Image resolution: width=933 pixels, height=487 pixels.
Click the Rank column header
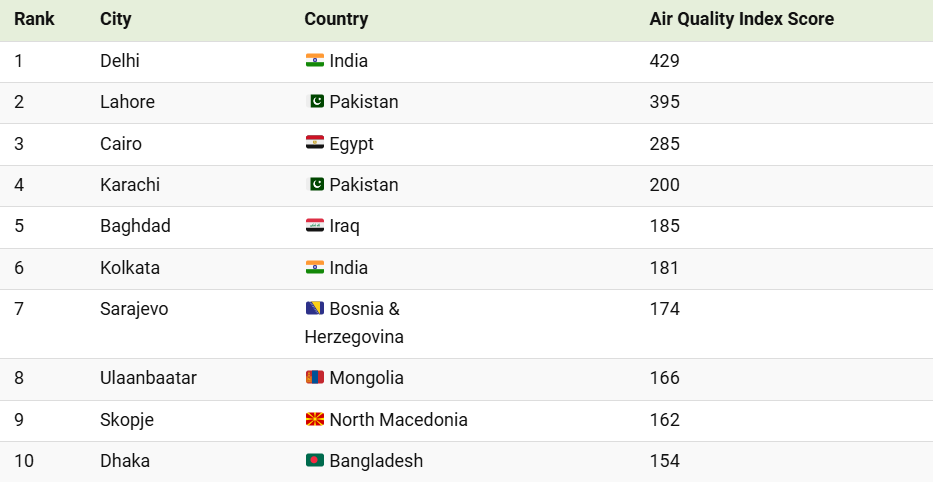pos(34,19)
